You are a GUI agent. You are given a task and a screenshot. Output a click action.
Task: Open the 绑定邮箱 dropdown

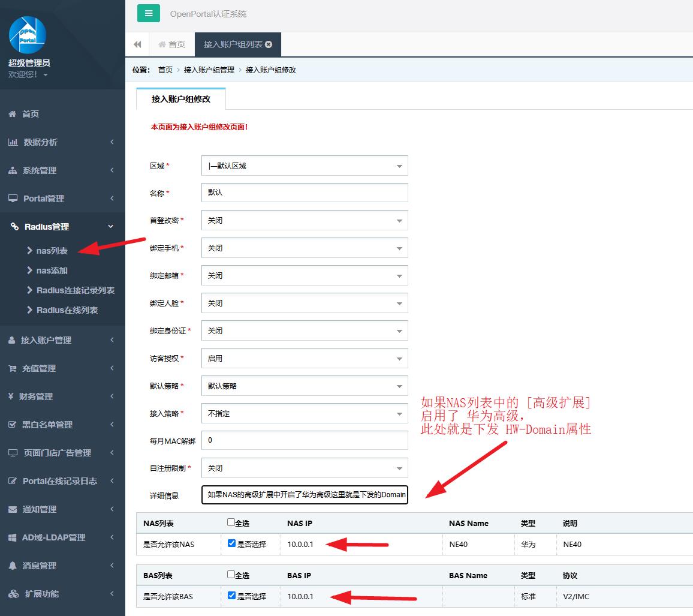pyautogui.click(x=305, y=275)
